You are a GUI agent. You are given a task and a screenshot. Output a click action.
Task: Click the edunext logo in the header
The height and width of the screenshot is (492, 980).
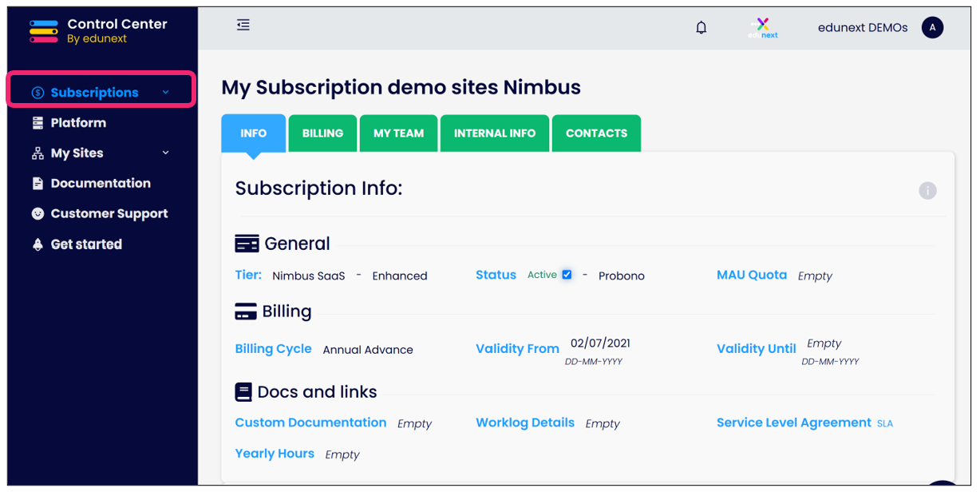tap(763, 28)
